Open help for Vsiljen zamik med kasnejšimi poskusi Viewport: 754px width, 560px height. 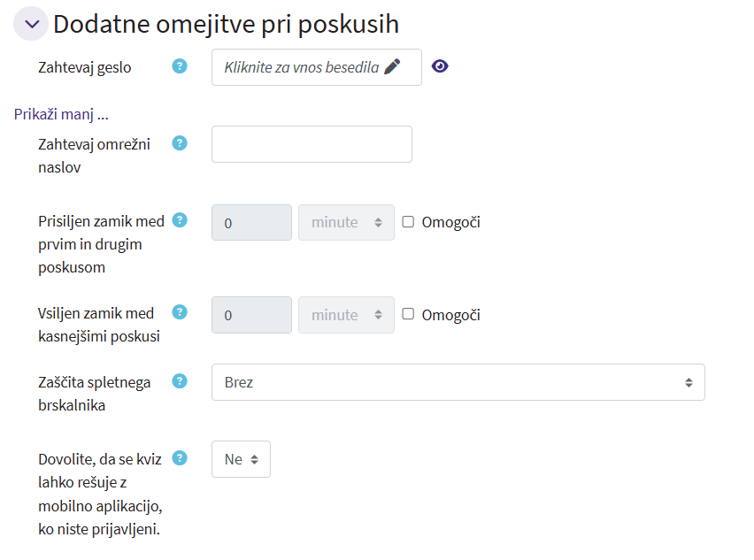[x=180, y=311]
